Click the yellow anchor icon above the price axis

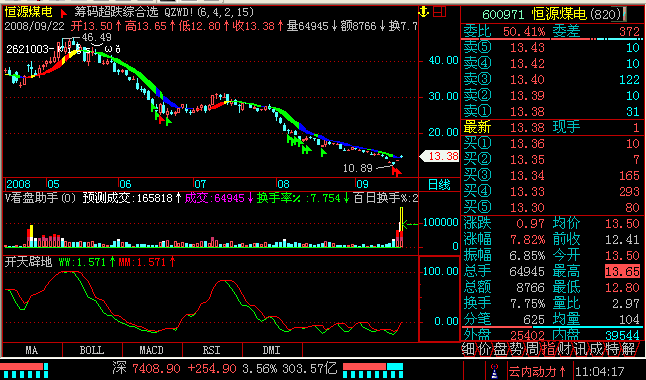point(424,12)
